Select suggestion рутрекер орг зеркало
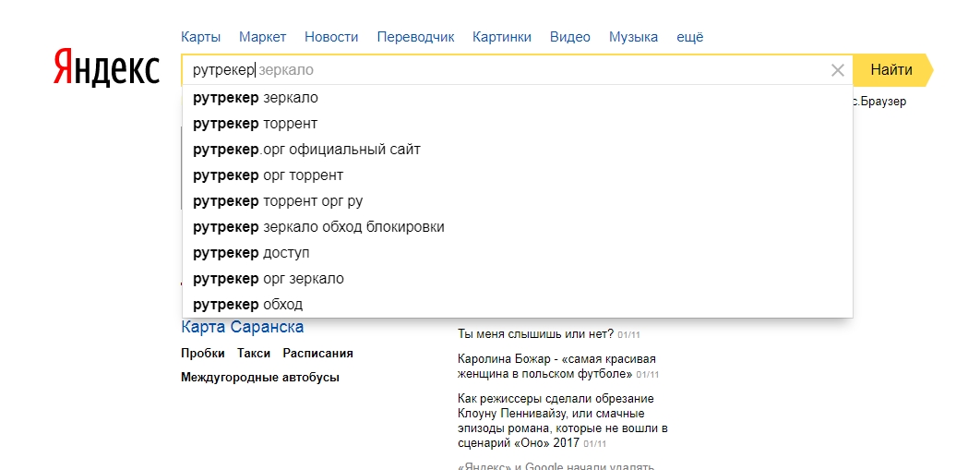980x470 pixels. pyautogui.click(x=518, y=278)
